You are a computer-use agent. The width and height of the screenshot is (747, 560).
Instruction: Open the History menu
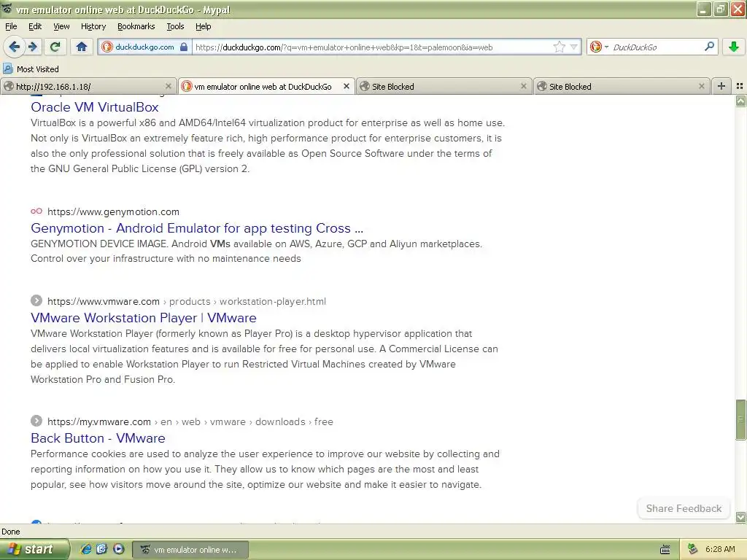93,26
